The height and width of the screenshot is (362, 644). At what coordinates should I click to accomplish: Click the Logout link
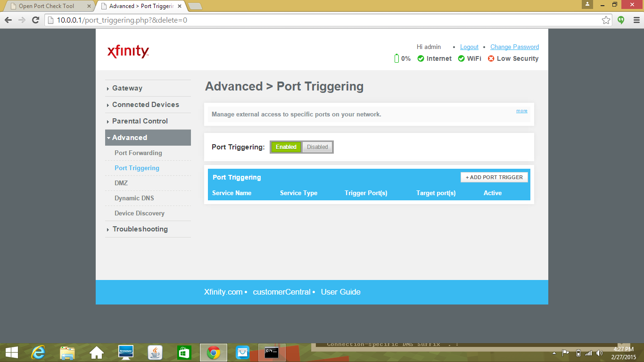coord(469,47)
